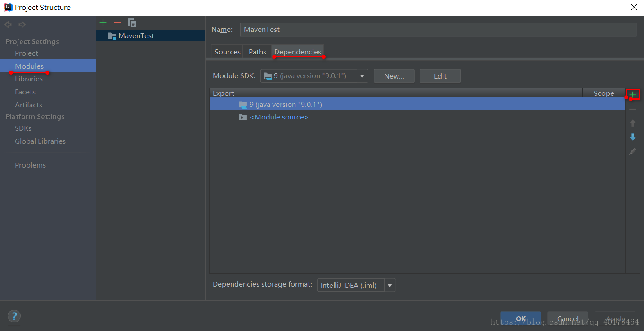Open Libraries in the sidebar
Image resolution: width=644 pixels, height=331 pixels.
point(29,79)
